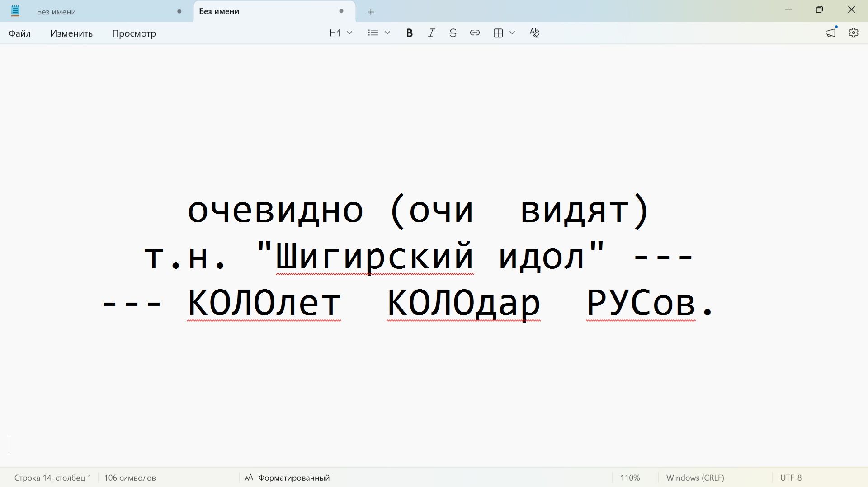
Task: Open the megaphone what's new icon
Action: [831, 33]
